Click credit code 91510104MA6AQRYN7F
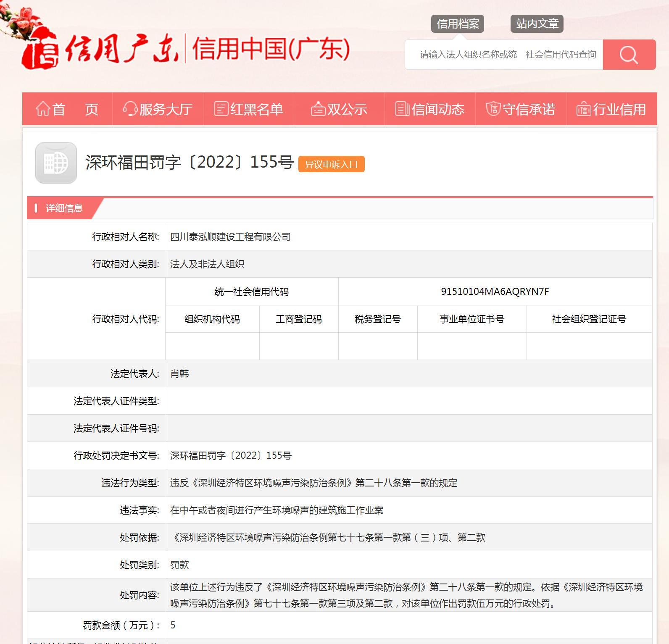 pos(495,292)
